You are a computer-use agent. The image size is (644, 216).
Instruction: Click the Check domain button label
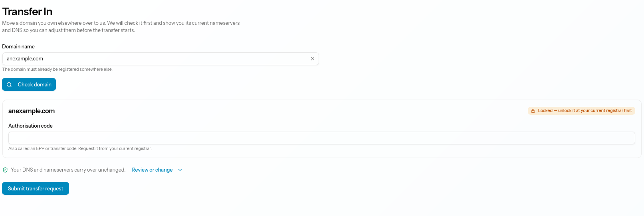coord(35,85)
